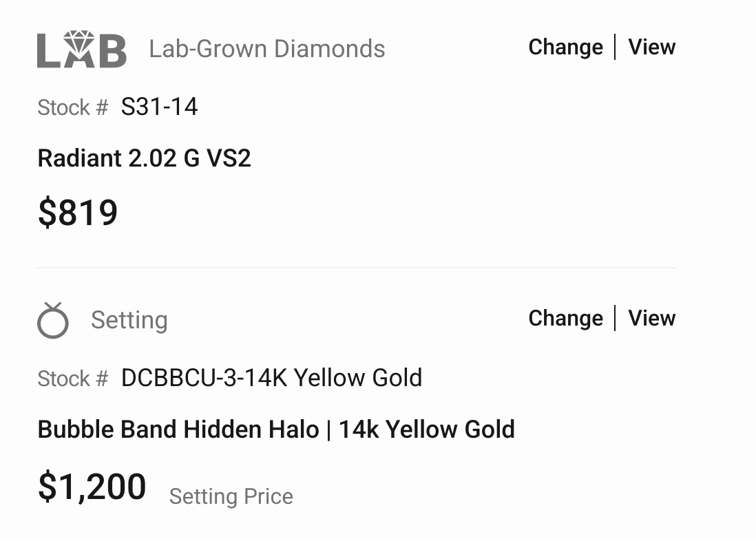Viewport: 756px width, 541px height.
Task: Click the $1,200 setting price
Action: (92, 487)
